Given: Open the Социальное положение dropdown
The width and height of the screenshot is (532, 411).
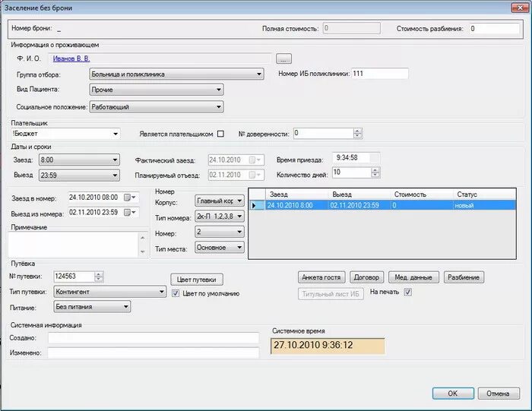Looking at the screenshot, I should coord(157,107).
